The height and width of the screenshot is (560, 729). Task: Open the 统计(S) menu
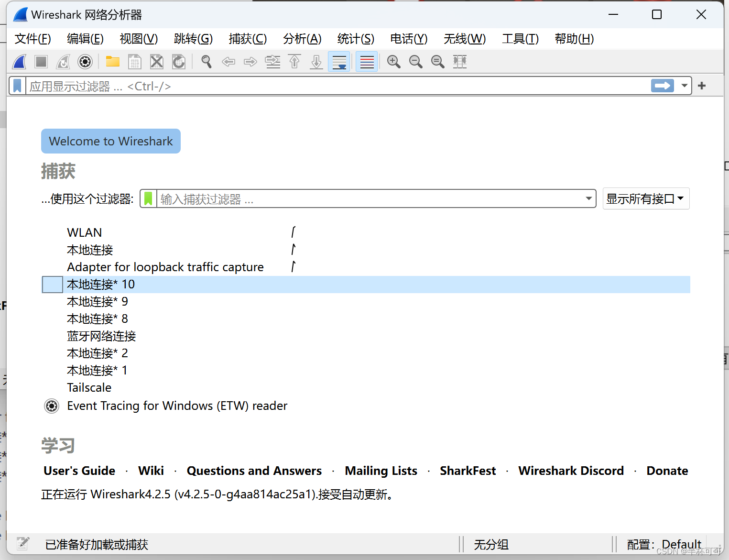[x=356, y=39]
